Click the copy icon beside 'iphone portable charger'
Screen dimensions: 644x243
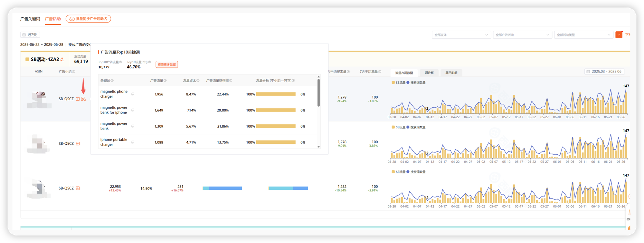[133, 142]
